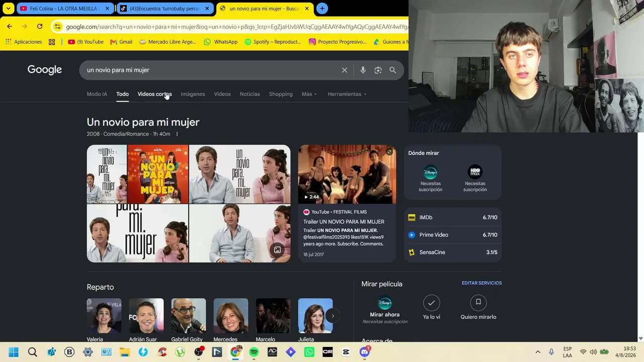This screenshot has width=644, height=362.
Task: Show next cast members with the arrow
Action: click(x=333, y=316)
